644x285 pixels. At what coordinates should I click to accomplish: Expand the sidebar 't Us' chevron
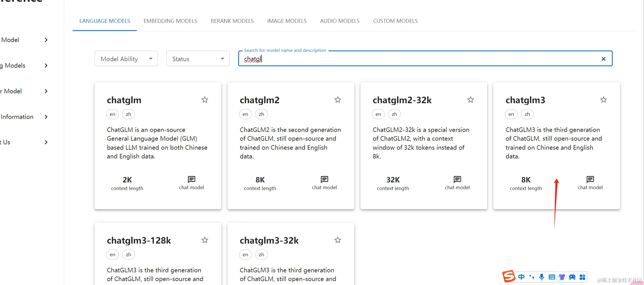(46, 142)
